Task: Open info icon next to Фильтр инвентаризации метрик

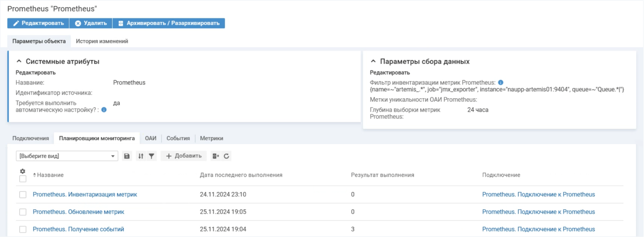Action: 501,83
